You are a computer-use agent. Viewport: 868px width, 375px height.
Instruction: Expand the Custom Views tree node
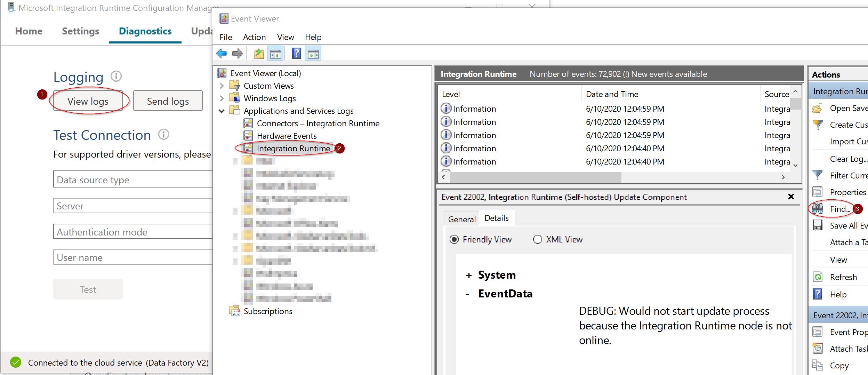coord(222,86)
